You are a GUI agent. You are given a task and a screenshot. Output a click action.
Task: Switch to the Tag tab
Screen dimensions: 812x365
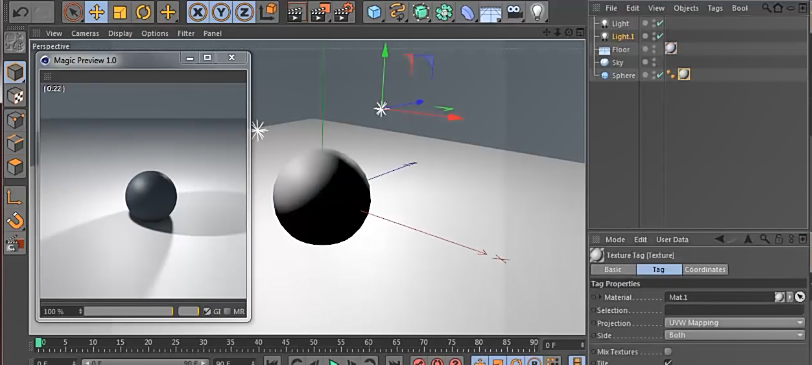659,270
